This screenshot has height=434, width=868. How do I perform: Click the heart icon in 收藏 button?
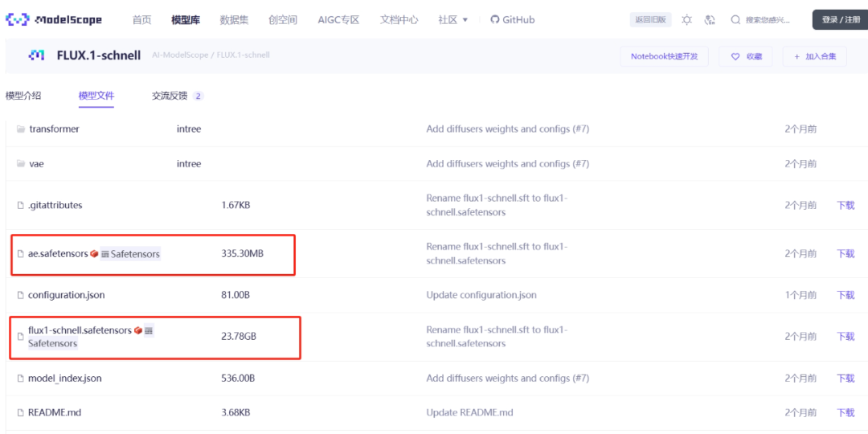(x=735, y=56)
